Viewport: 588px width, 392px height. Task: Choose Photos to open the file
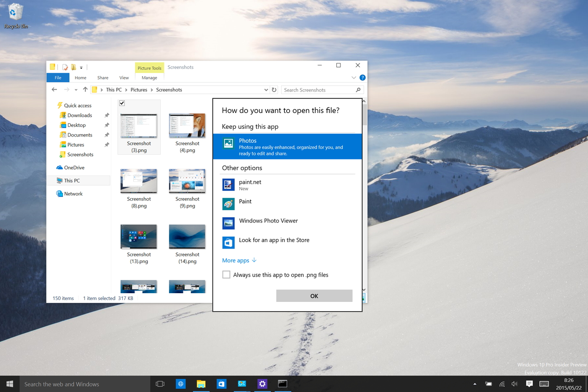288,146
